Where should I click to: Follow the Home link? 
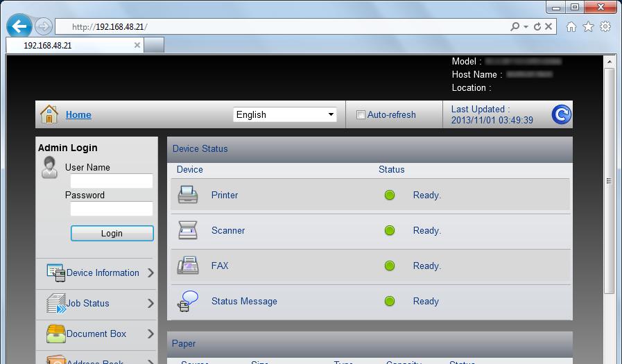click(78, 114)
